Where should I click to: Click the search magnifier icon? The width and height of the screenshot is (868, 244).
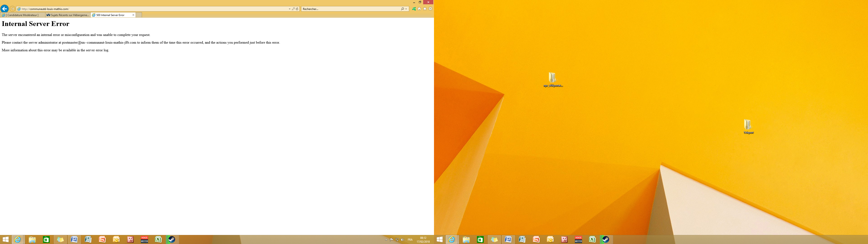402,9
